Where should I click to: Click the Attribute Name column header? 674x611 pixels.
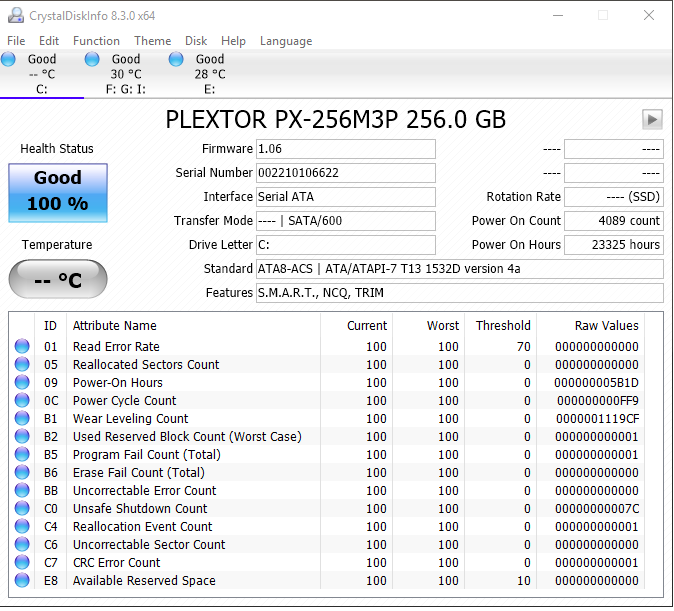click(x=193, y=325)
